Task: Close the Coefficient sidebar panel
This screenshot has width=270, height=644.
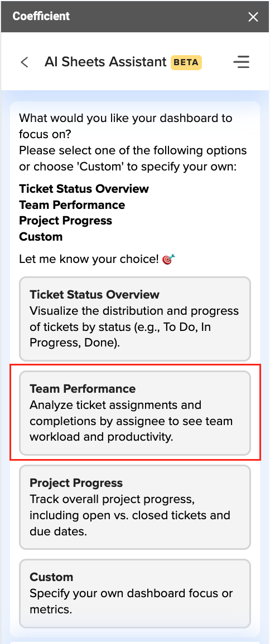Action: tap(253, 17)
